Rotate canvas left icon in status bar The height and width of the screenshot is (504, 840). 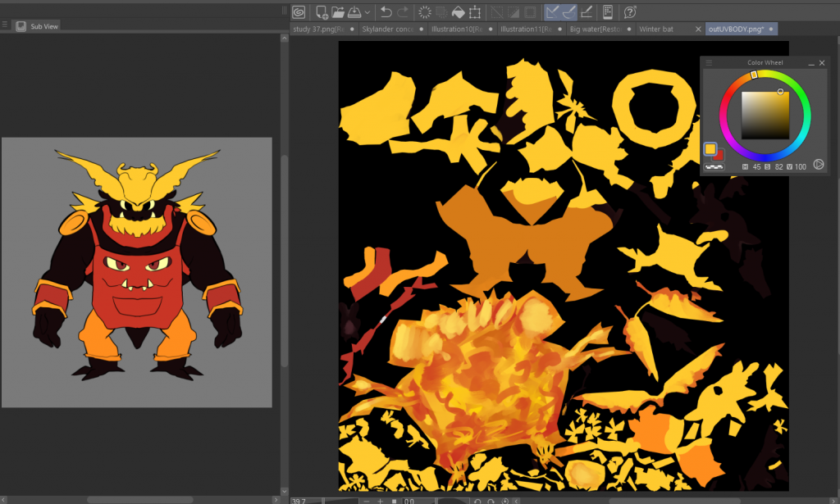(477, 501)
